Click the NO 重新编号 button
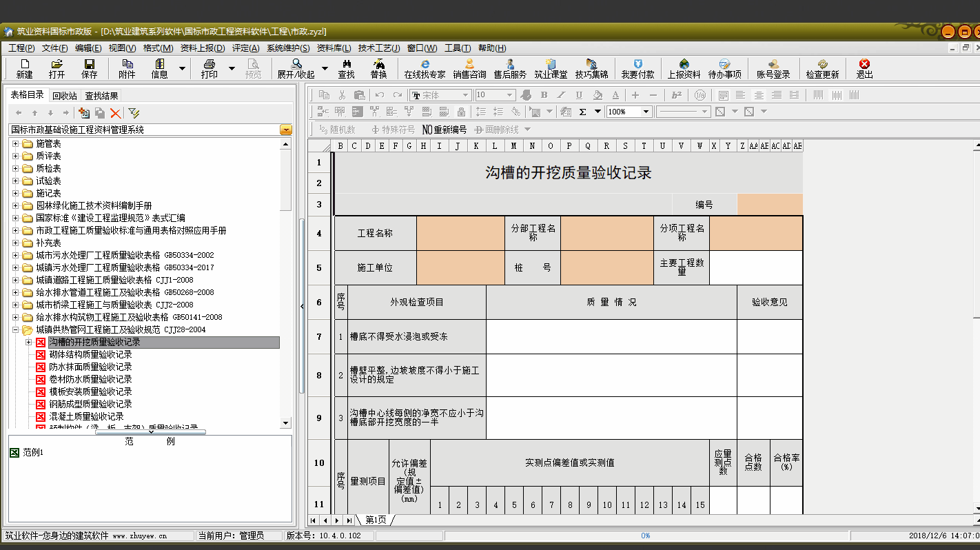The width and height of the screenshot is (980, 550). tap(444, 129)
